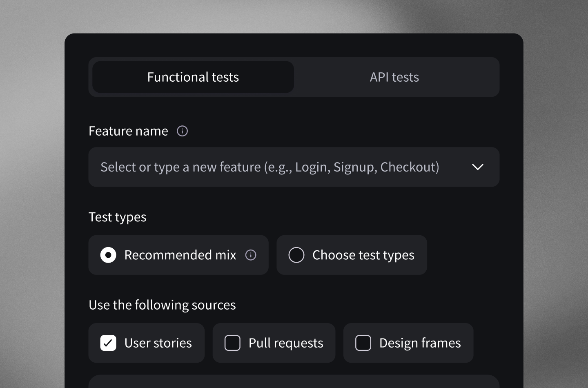Image resolution: width=588 pixels, height=388 pixels.
Task: Click the Feature name label text
Action: tap(128, 131)
